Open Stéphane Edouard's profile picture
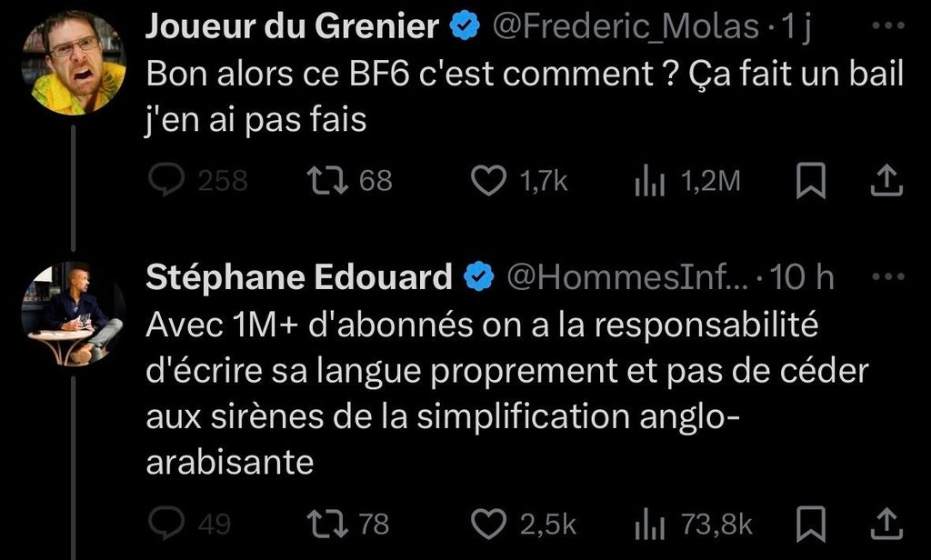This screenshot has height=560, width=931. [73, 314]
